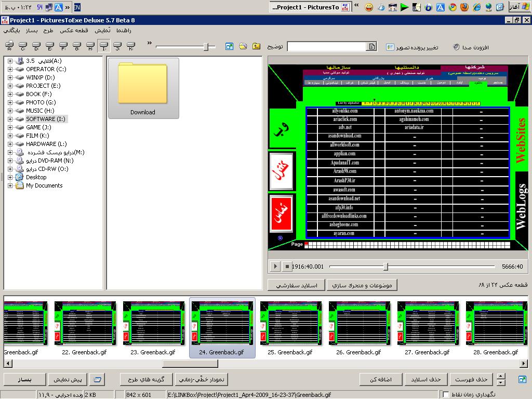Go up one folder level
This screenshot has width=532, height=399.
[x=257, y=46]
